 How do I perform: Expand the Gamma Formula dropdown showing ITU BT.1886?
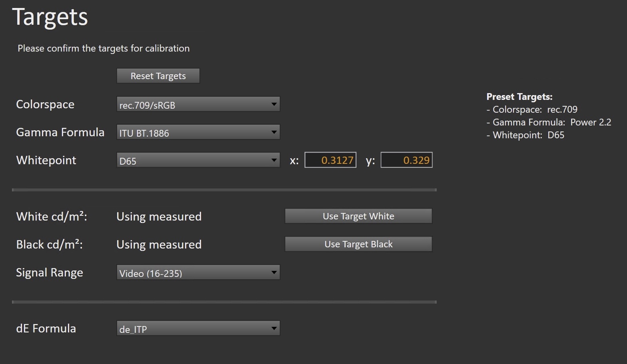click(x=198, y=133)
